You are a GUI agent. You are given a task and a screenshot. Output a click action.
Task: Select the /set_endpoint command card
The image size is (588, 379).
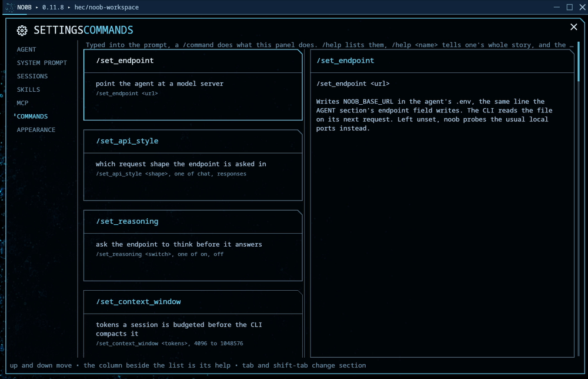click(193, 85)
